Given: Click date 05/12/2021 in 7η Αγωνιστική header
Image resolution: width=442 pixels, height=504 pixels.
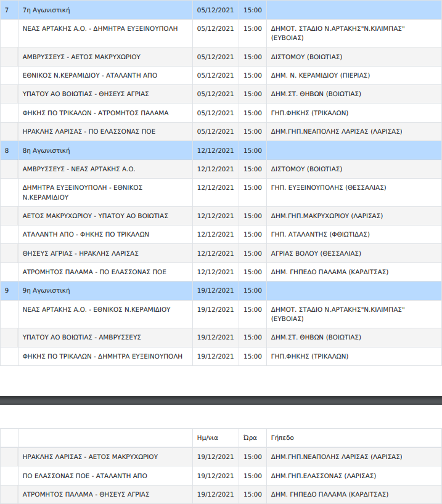Looking at the screenshot, I should [215, 10].
